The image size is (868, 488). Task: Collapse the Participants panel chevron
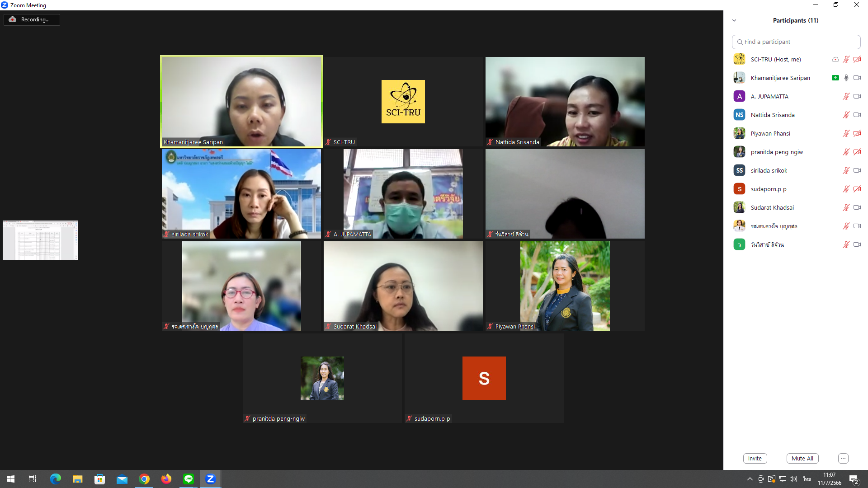coord(734,20)
